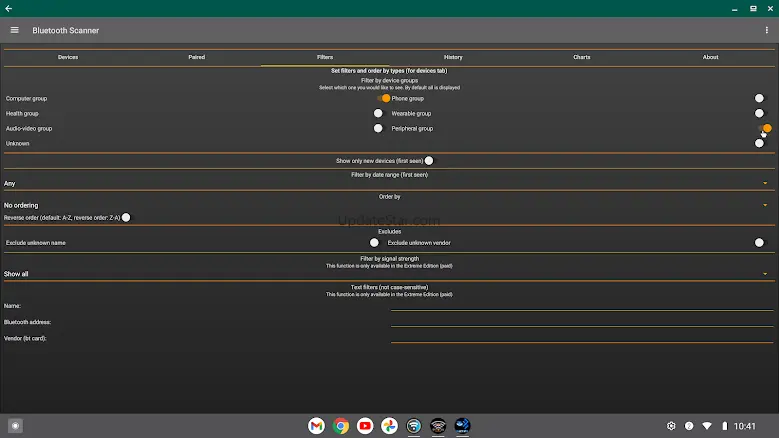Enable the Wearable group filter
The height and width of the screenshot is (438, 779).
coord(760,113)
